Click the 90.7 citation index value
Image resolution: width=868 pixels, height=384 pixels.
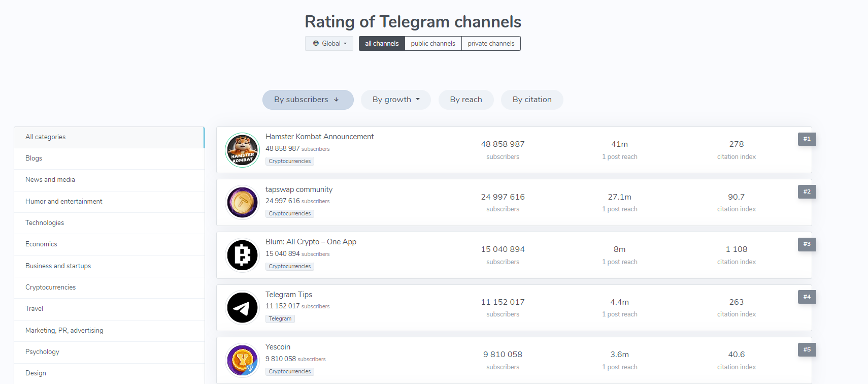[737, 197]
